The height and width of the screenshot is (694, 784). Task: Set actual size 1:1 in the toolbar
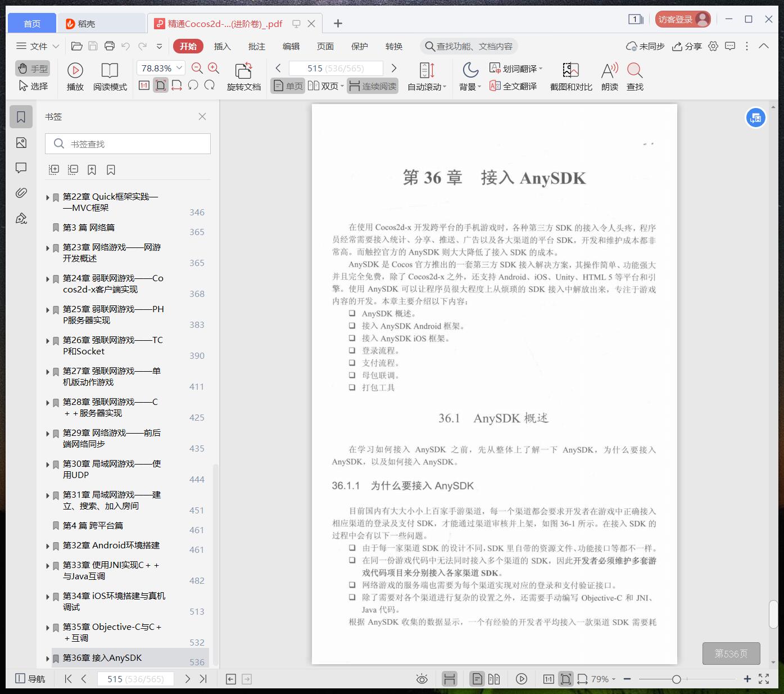(144, 85)
